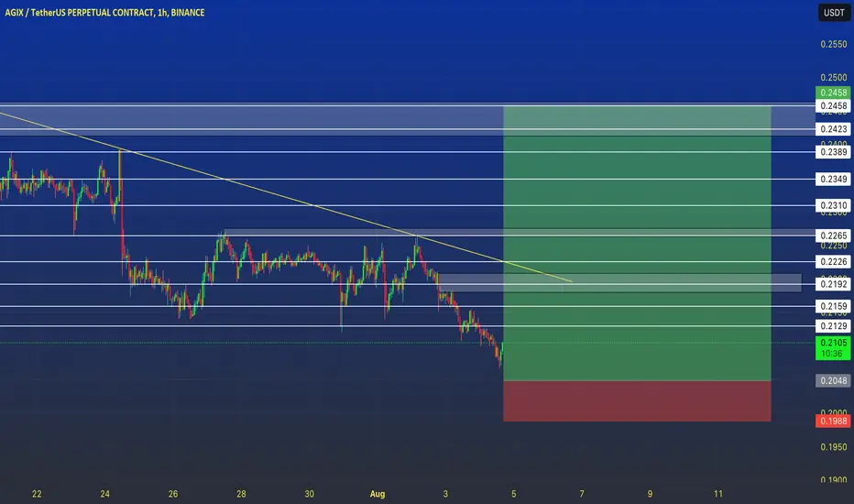
Task: Click the date 28 on time axis
Action: coord(241,494)
